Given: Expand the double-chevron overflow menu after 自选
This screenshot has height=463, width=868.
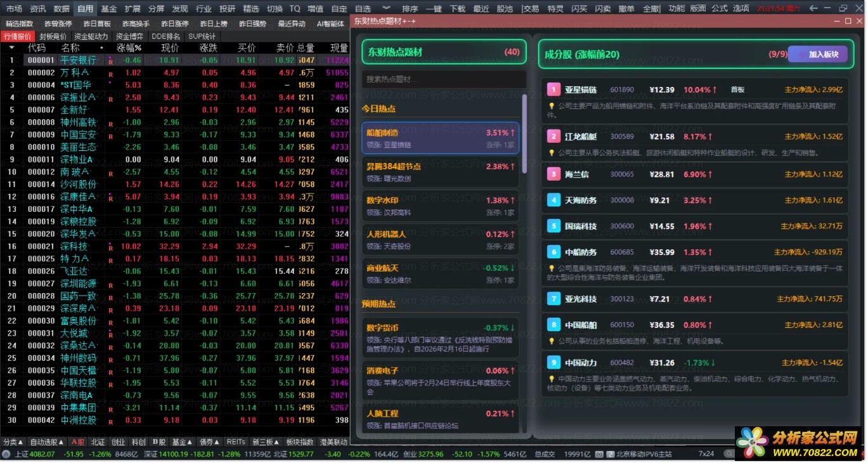Looking at the screenshot, I should point(387,9).
